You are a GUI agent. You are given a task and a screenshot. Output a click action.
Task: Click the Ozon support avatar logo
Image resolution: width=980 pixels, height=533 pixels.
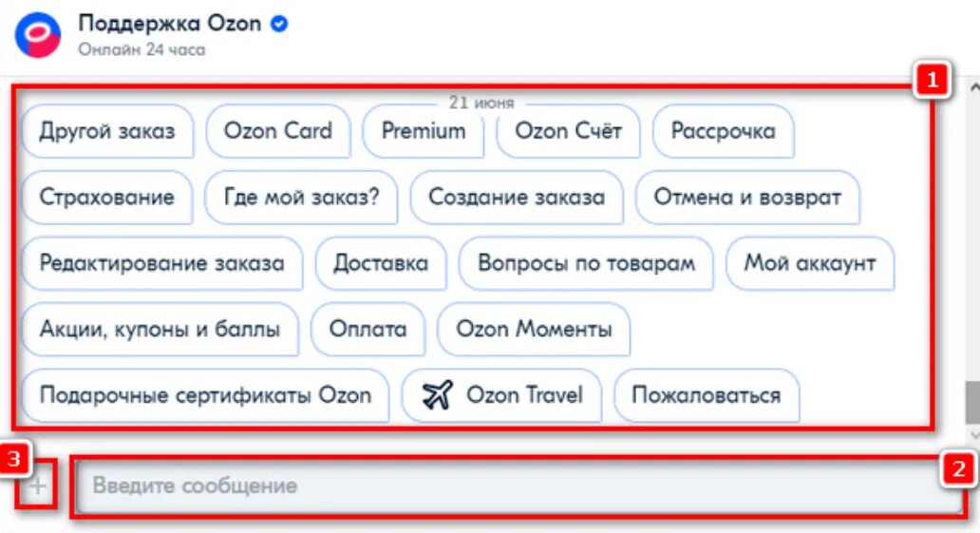[x=37, y=35]
